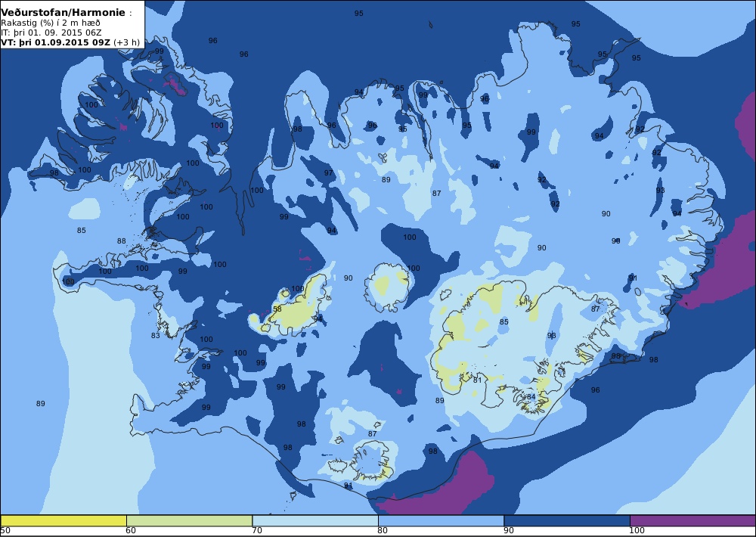Click the legend scale label "100"
This screenshot has width=756, height=537.
637,531
